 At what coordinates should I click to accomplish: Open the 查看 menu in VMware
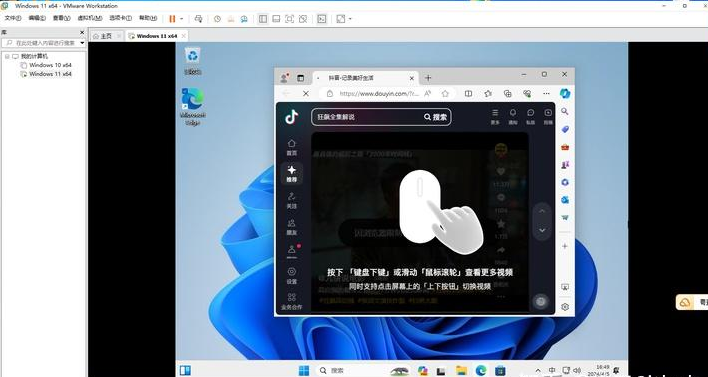[x=61, y=19]
